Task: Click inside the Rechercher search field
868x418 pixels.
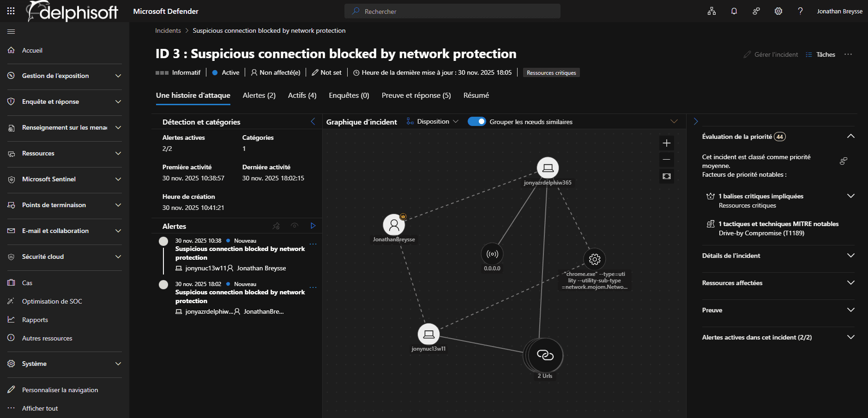Action: [x=452, y=11]
